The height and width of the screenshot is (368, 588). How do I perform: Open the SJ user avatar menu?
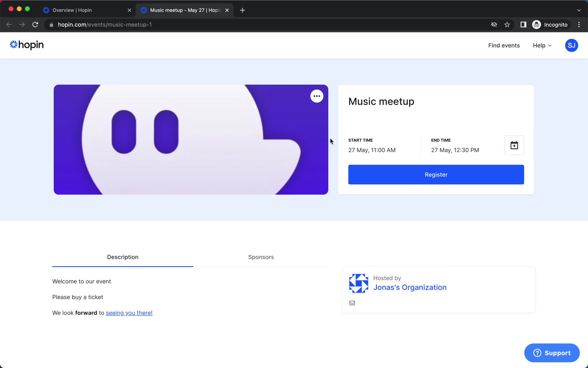[x=571, y=45]
